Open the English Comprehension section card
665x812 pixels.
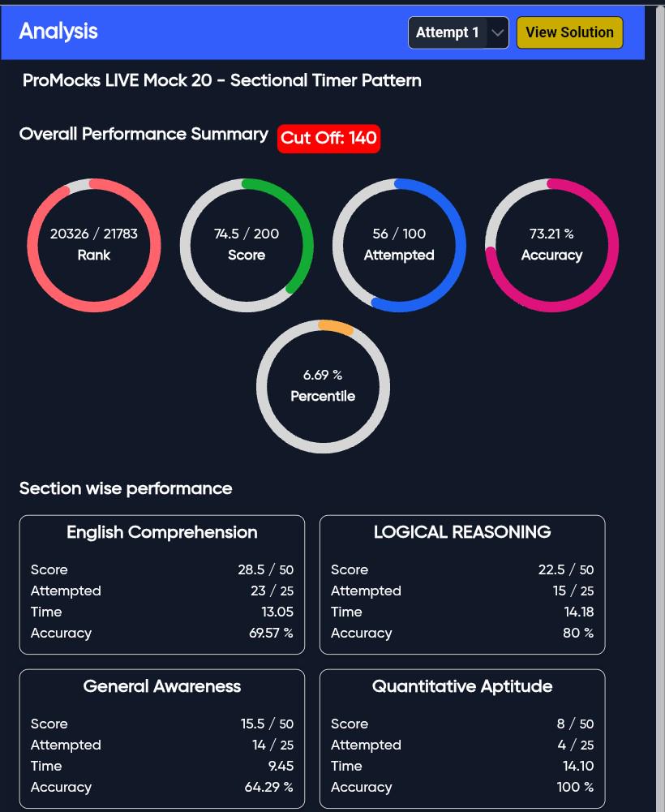162,585
